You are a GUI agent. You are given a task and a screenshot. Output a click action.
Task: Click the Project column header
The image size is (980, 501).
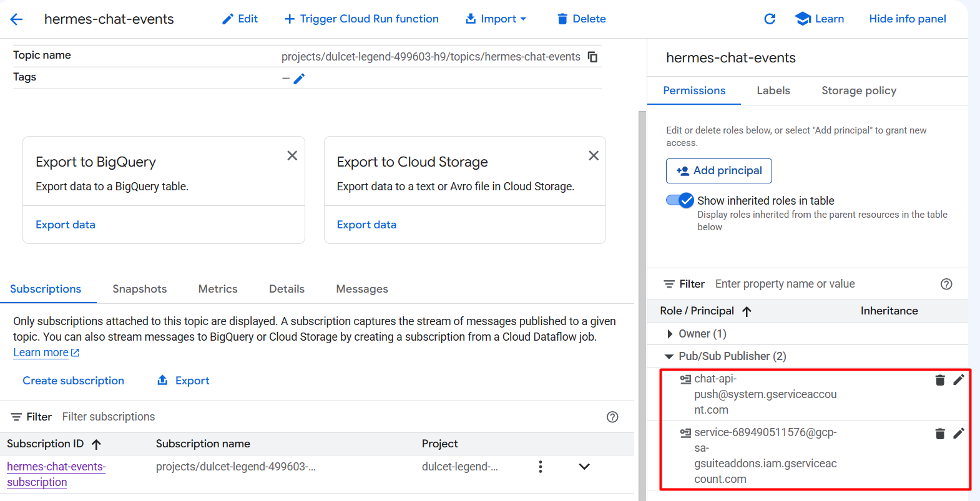click(439, 444)
